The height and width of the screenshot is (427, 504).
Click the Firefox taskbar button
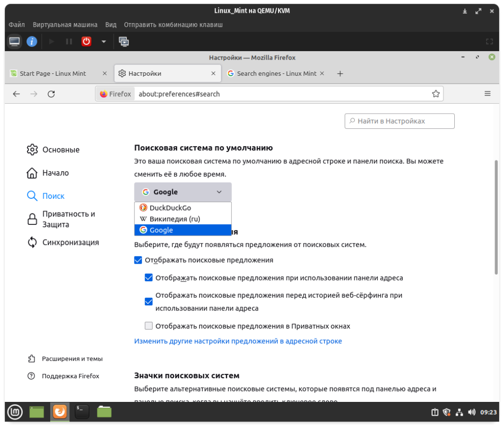pos(60,412)
